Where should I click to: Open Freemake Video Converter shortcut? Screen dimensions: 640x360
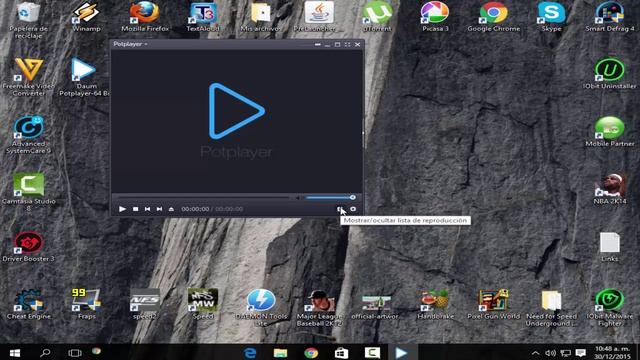pos(29,77)
